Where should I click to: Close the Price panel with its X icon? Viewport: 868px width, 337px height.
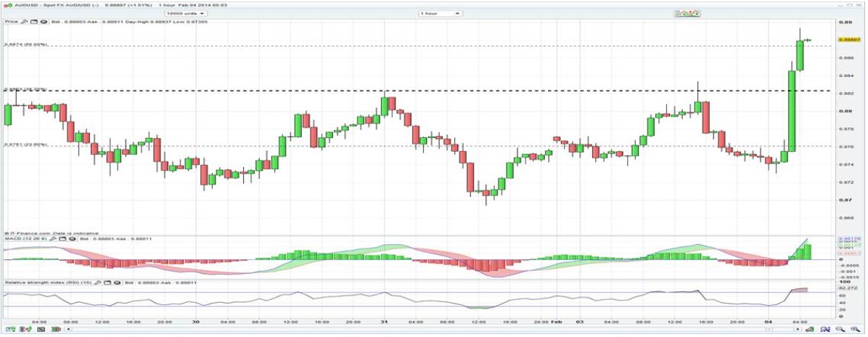pos(43,22)
